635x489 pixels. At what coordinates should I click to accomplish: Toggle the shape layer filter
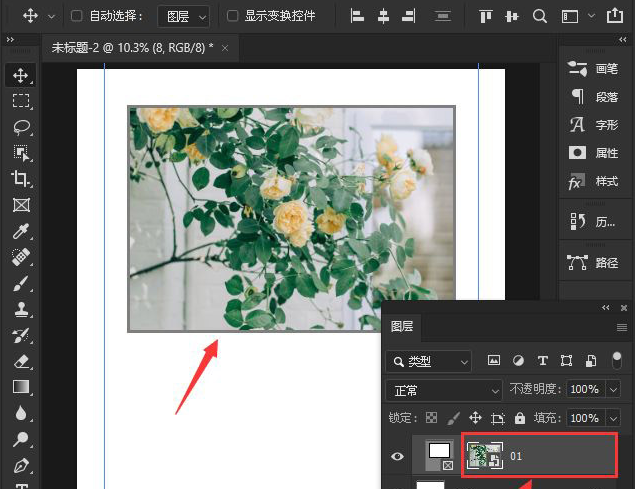pos(566,361)
